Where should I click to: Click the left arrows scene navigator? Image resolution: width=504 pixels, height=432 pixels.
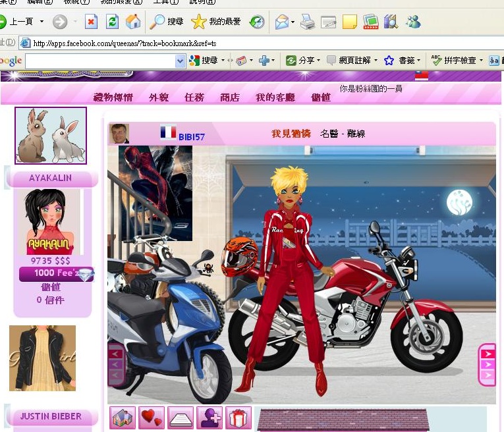click(116, 364)
